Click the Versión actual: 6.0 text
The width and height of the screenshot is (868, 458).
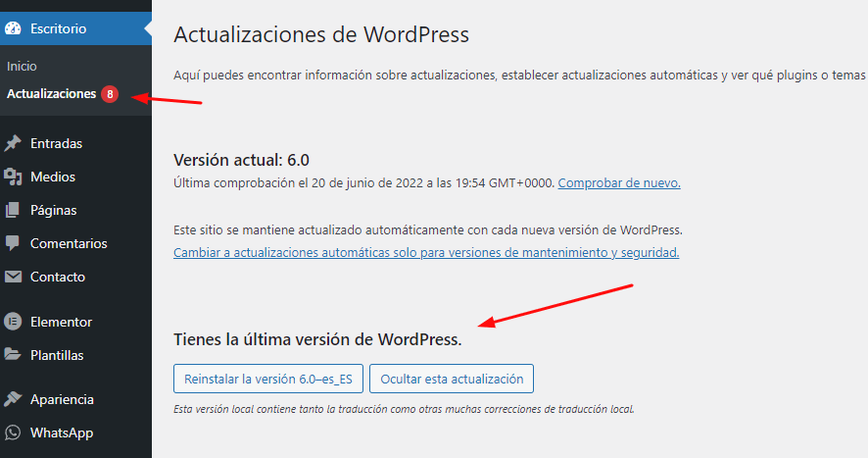241,160
